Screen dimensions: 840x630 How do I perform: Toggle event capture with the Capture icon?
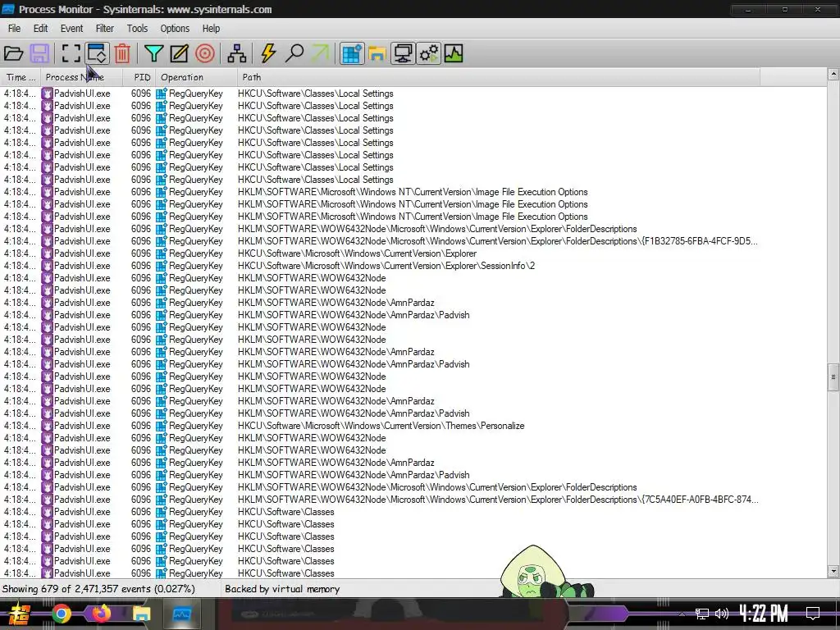(71, 53)
